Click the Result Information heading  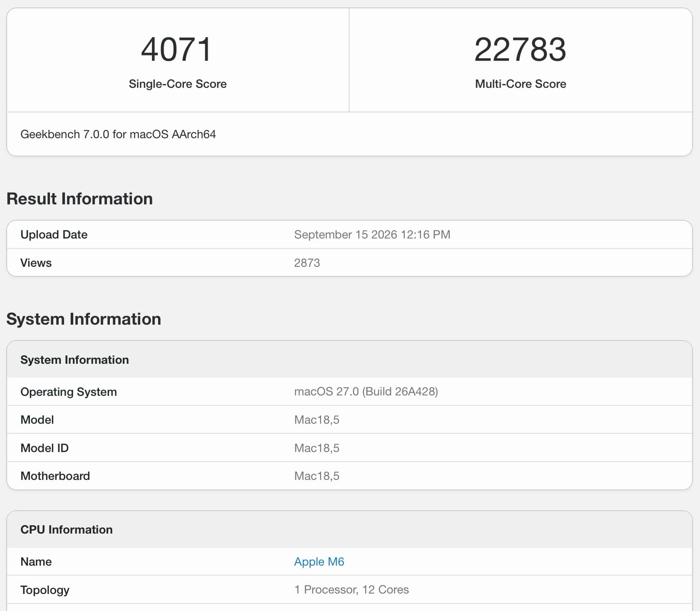(79, 199)
